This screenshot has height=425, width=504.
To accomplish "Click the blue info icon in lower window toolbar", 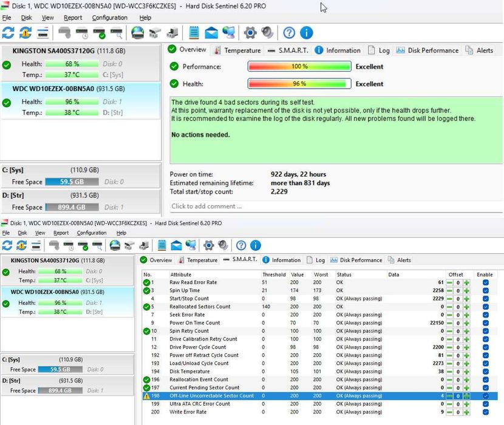I will [x=256, y=245].
